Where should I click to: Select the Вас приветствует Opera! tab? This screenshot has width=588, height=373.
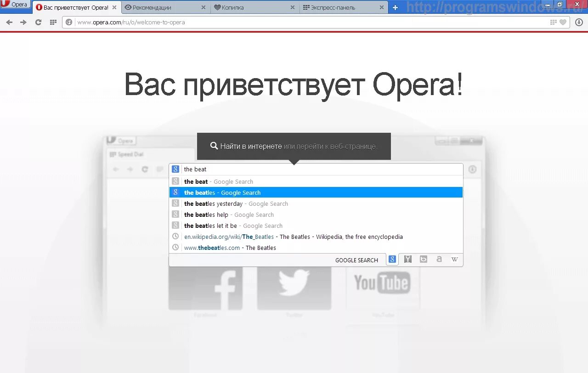tap(76, 7)
